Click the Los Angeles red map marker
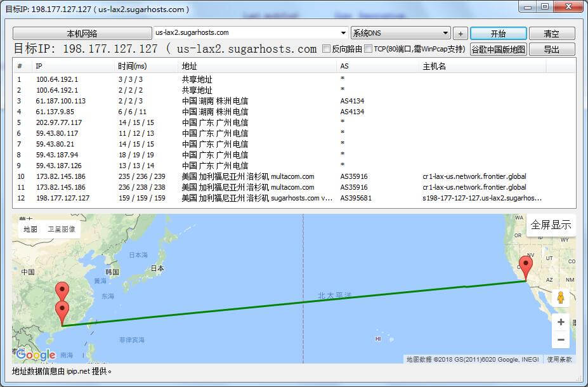Viewport: 588px width, 387px height. (x=525, y=266)
